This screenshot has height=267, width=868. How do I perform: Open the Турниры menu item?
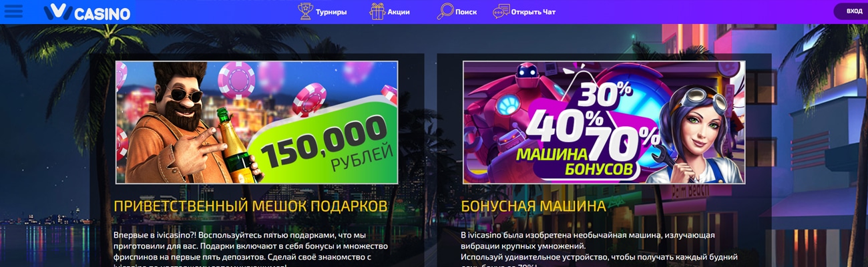[331, 12]
